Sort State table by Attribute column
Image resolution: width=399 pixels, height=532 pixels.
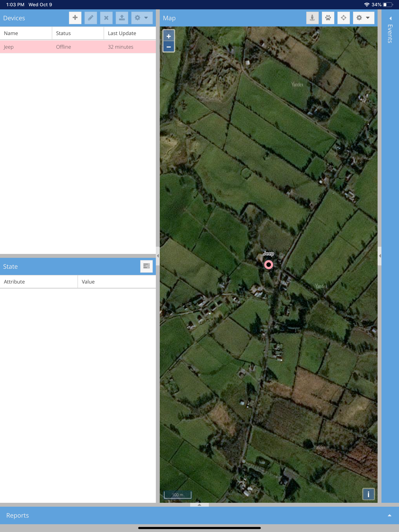point(39,282)
